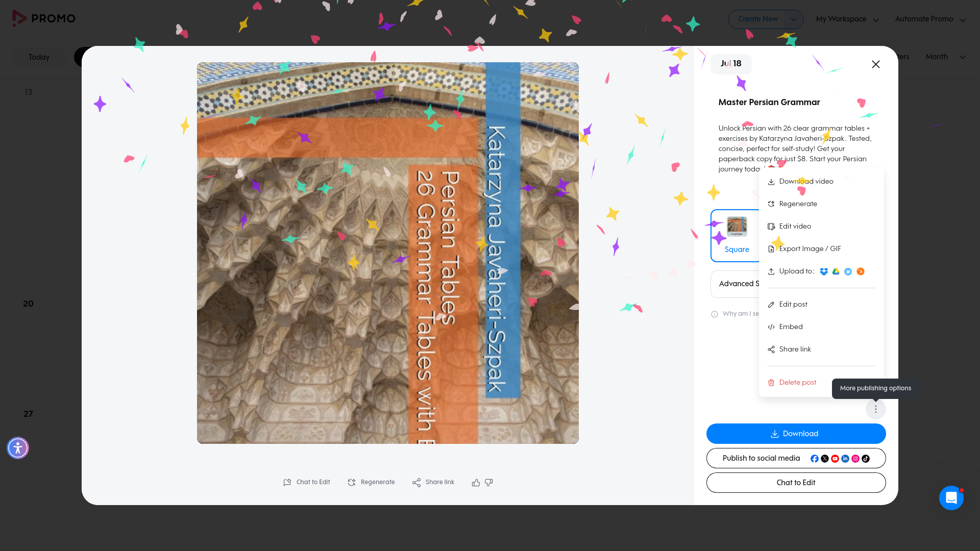
Task: Go to Promo home via logo
Action: (x=44, y=18)
